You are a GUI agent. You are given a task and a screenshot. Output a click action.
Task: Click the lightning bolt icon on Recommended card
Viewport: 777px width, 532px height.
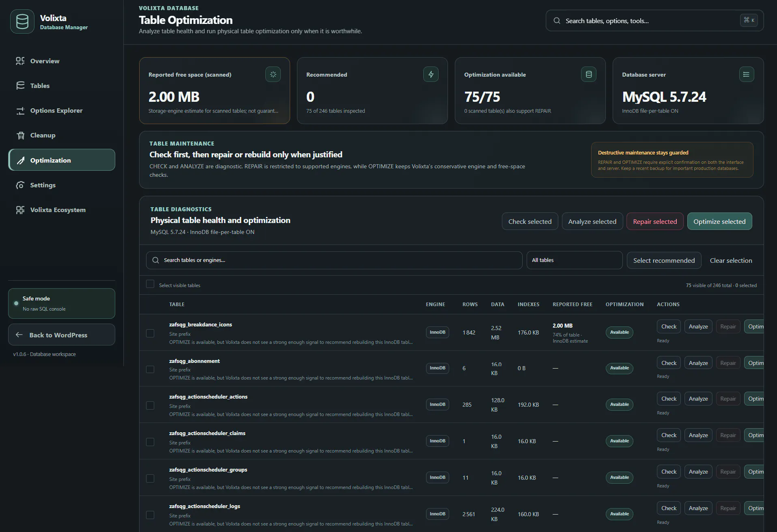431,74
